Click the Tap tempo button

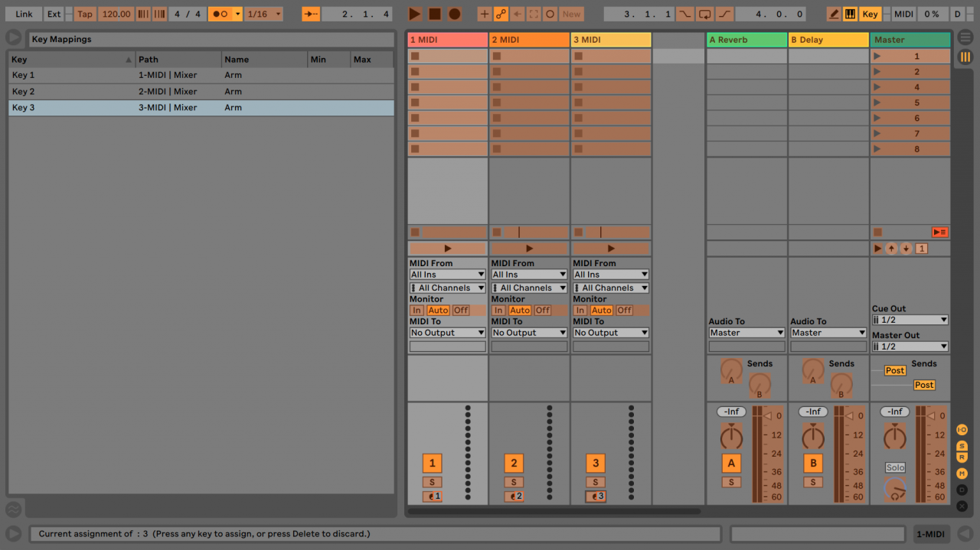click(84, 13)
